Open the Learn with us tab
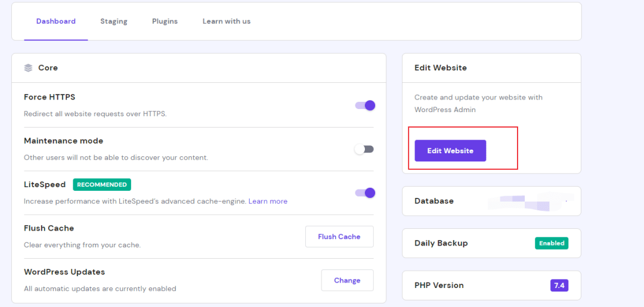This screenshot has height=307, width=644. (x=226, y=21)
